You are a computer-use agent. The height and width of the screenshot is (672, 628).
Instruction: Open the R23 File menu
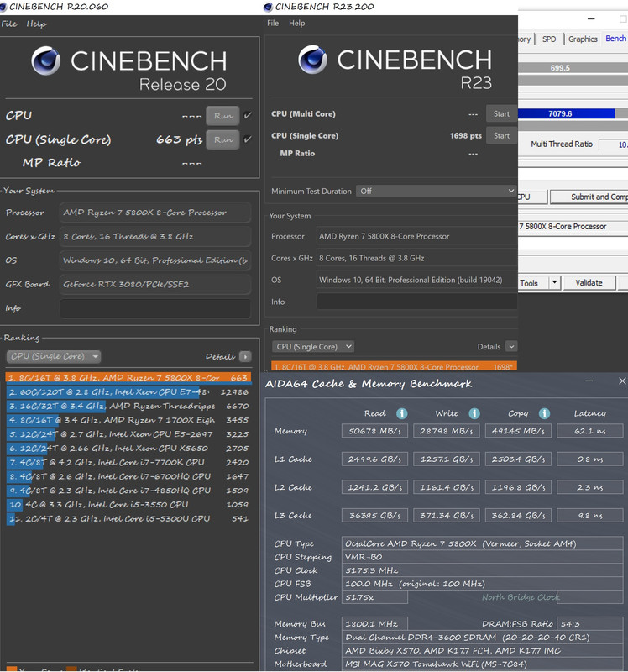point(273,24)
